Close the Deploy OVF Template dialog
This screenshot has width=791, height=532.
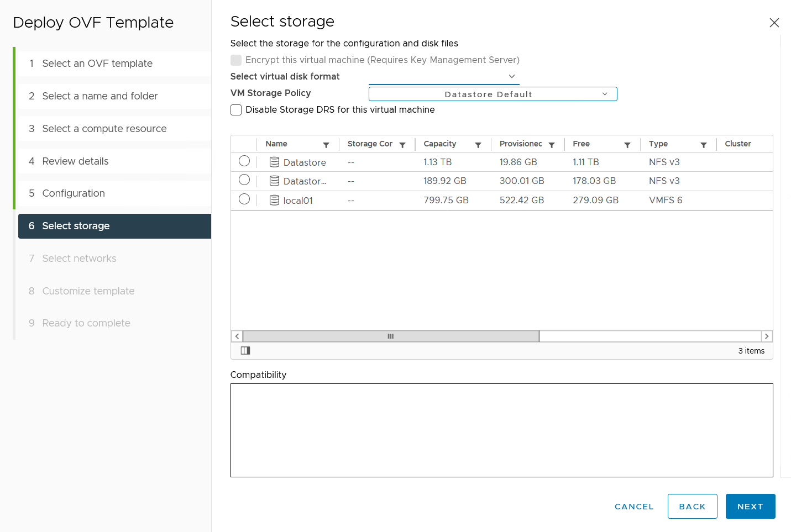(x=774, y=23)
